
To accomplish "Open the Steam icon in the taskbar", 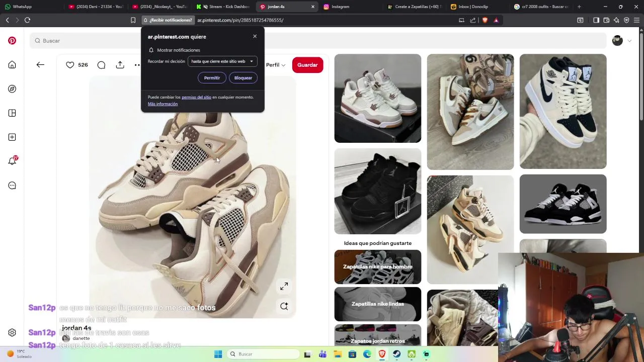I will pyautogui.click(x=396, y=354).
